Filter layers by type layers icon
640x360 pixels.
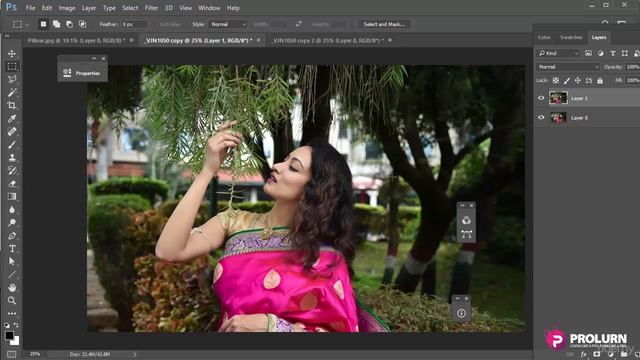613,53
